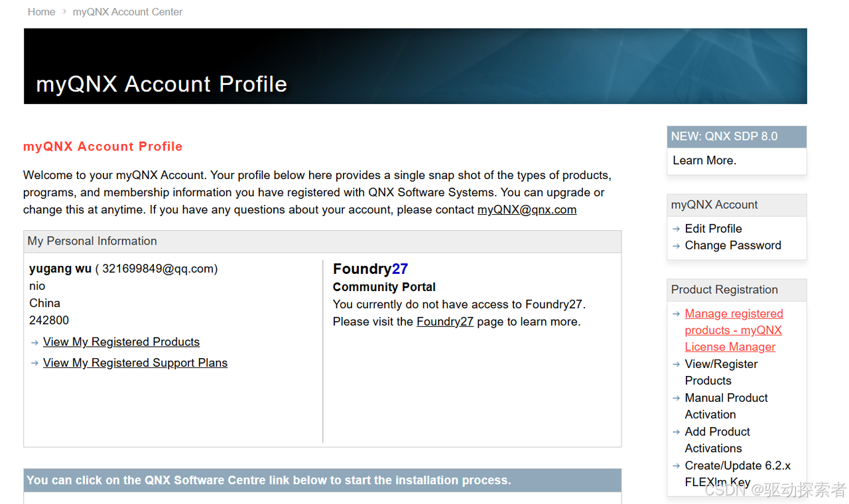Click arrow icon beside Manual Product Activation

pyautogui.click(x=676, y=398)
